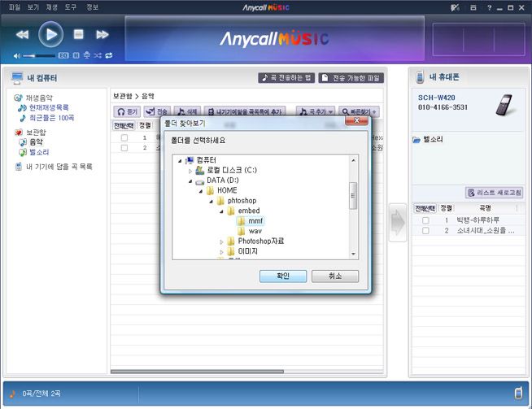The height and width of the screenshot is (409, 532).
Task: Click 확인 in the folder dialog
Action: point(283,276)
